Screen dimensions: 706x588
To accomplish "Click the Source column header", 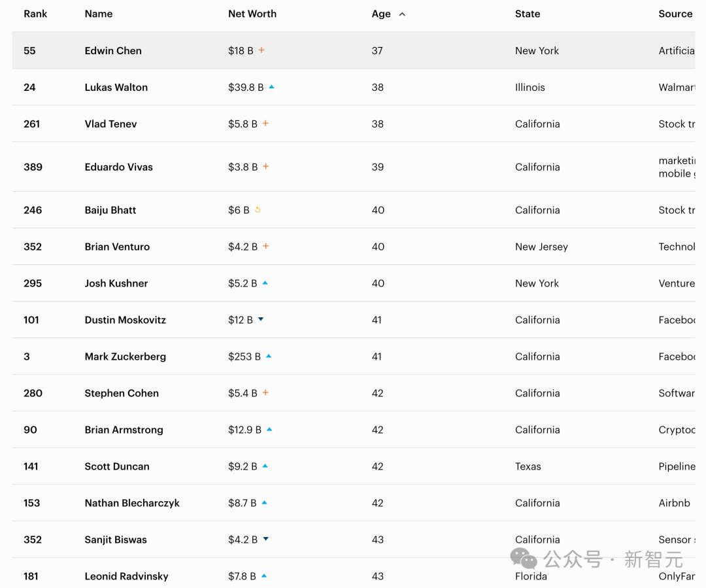I will pos(675,14).
